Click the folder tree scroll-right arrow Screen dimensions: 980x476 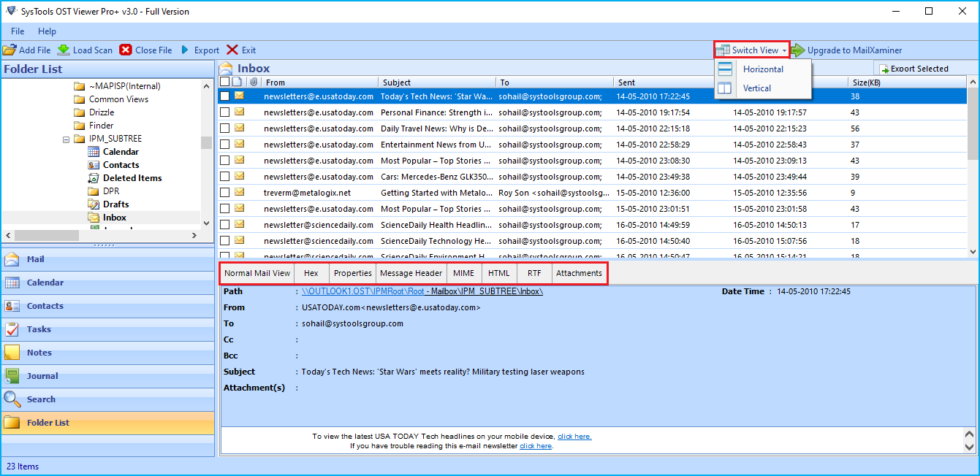(x=194, y=235)
